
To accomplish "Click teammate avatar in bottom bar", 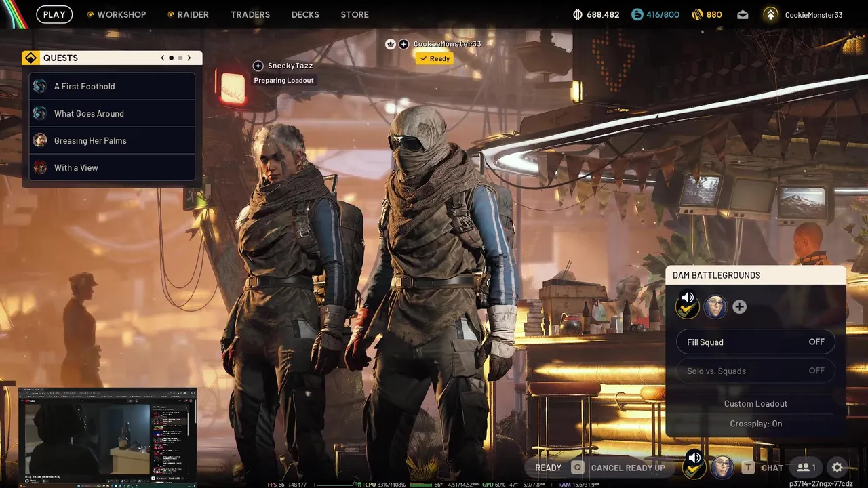I will (722, 467).
